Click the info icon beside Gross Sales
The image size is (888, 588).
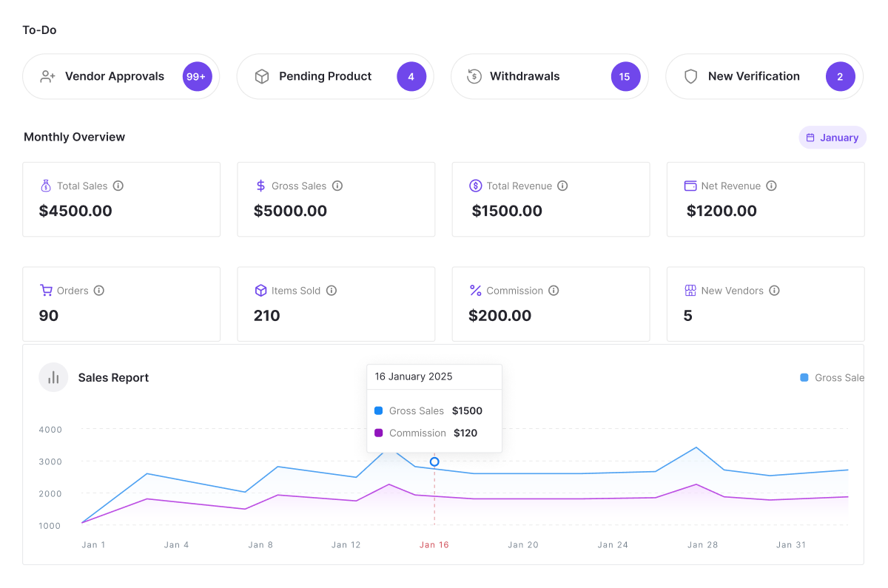click(x=337, y=186)
